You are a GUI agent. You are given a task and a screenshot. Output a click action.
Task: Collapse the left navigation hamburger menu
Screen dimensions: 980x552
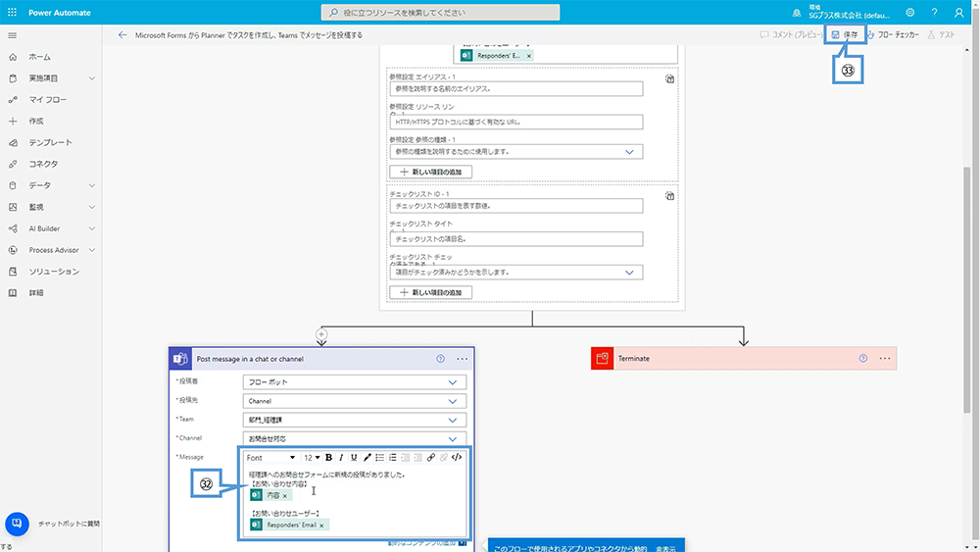point(12,35)
